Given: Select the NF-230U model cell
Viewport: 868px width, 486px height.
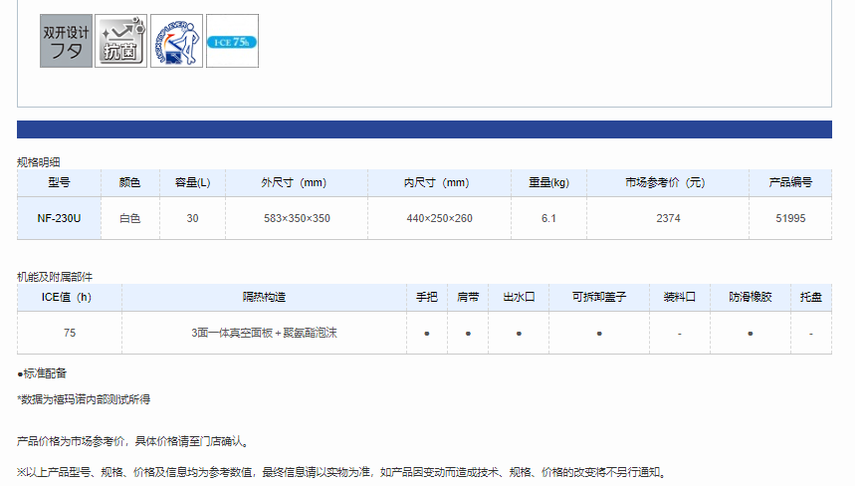Looking at the screenshot, I should [59, 219].
